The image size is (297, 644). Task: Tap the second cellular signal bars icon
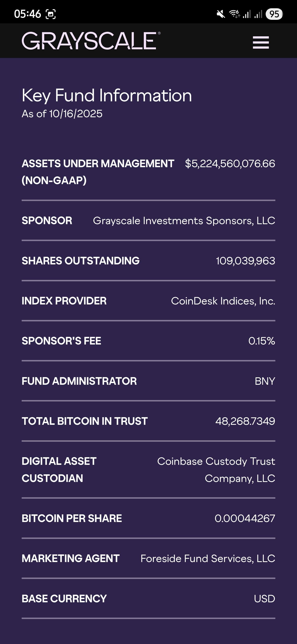(x=258, y=14)
